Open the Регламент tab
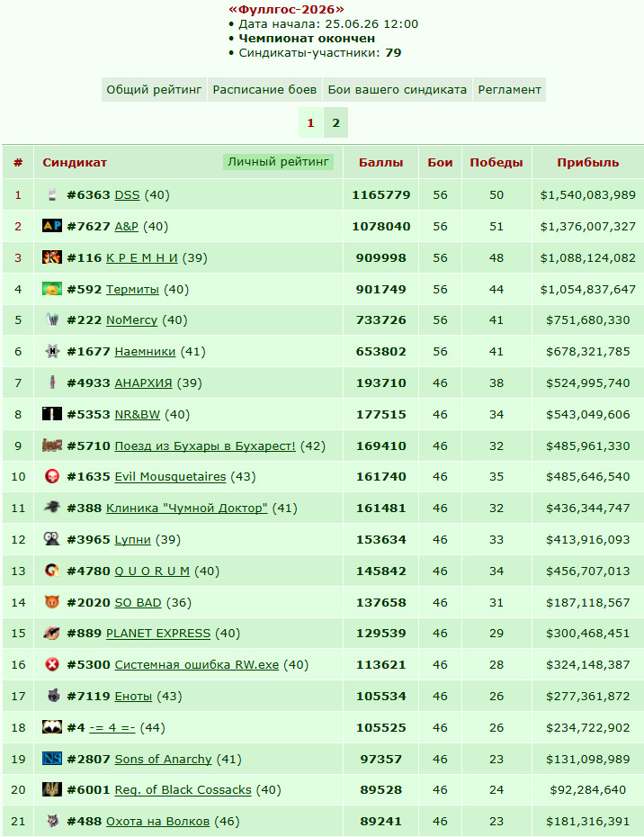The height and width of the screenshot is (837, 644). [509, 90]
